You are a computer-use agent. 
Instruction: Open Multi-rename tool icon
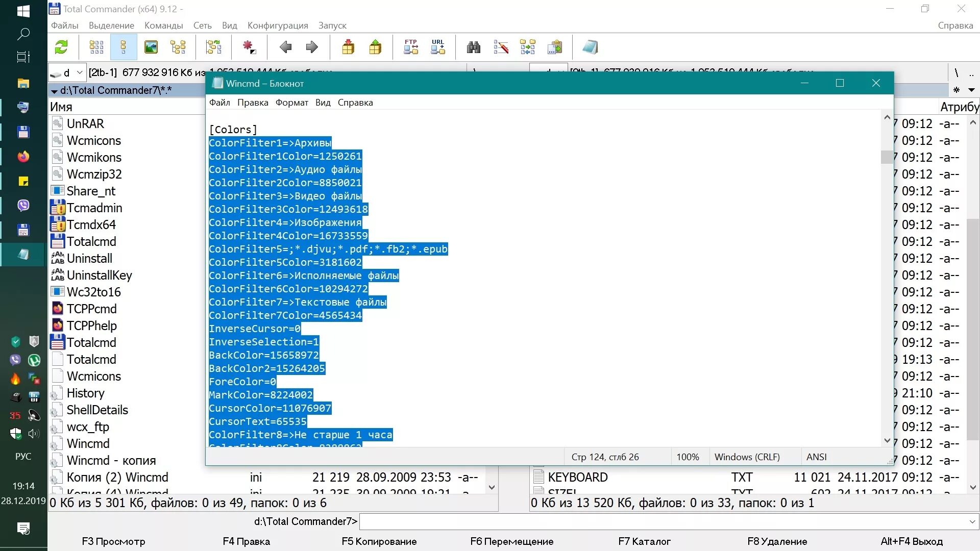501,47
